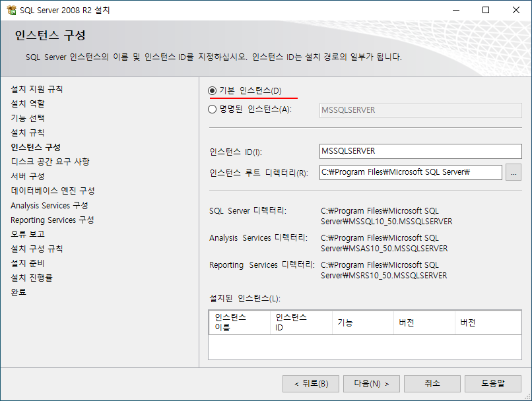The width and height of the screenshot is (532, 401).
Task: Select the 설치 지원 규칙 step
Action: 37,89
